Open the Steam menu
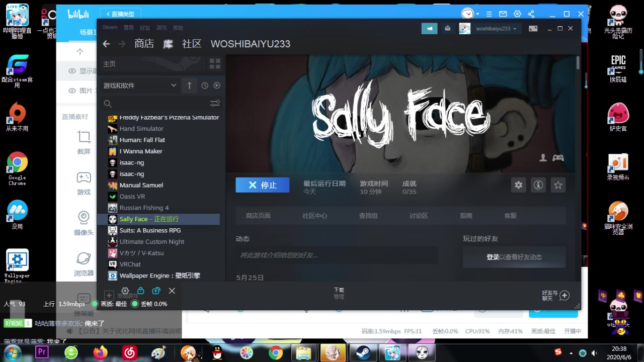644x362 pixels. pos(110,28)
